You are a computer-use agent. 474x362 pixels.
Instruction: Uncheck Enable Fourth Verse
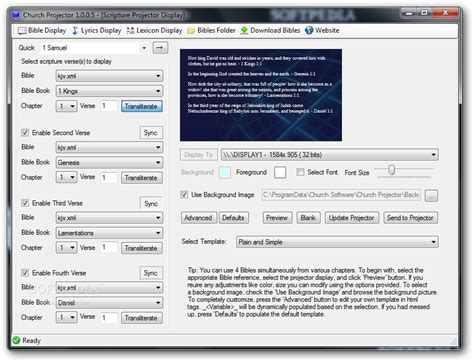[x=25, y=273]
